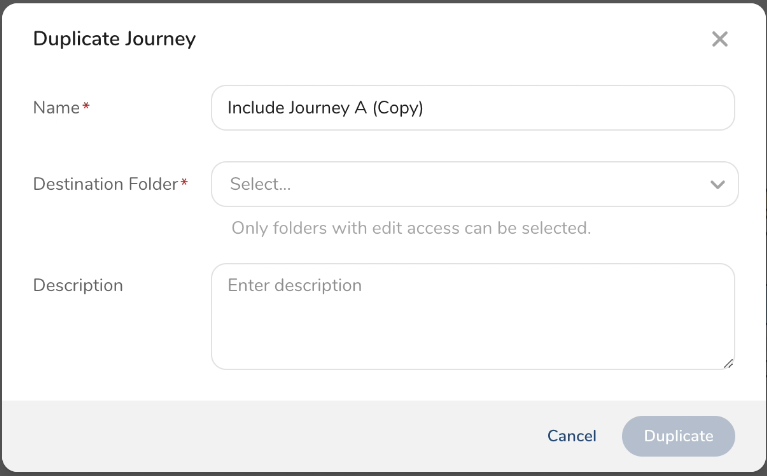This screenshot has height=476, width=767.
Task: Click the Duplicate button
Action: [678, 436]
